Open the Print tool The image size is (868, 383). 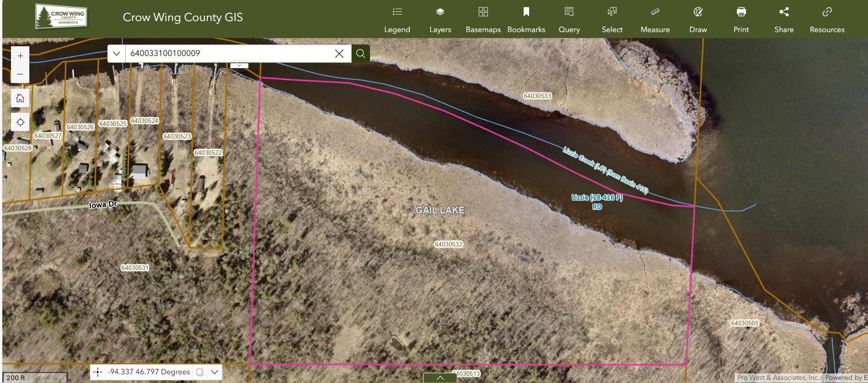741,20
